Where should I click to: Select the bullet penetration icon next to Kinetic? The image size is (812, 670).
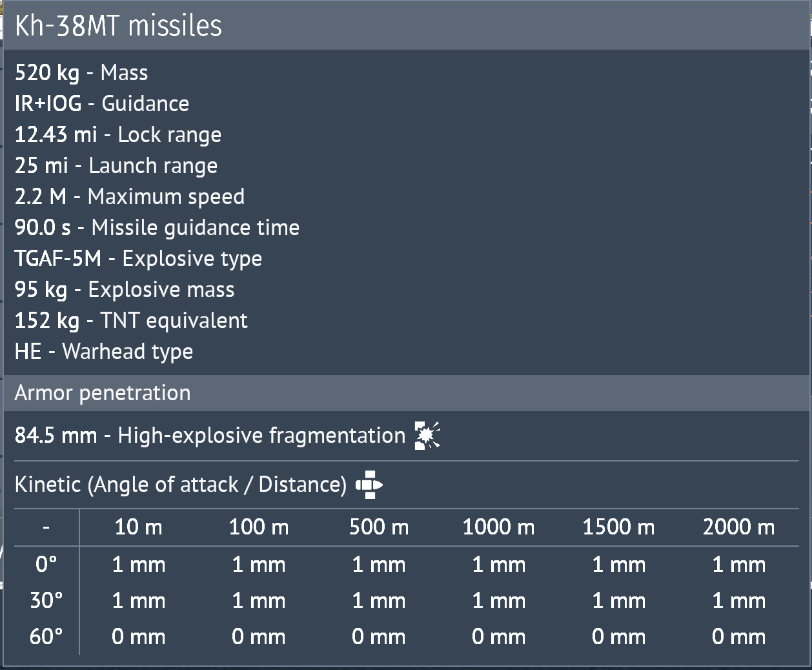click(x=369, y=484)
